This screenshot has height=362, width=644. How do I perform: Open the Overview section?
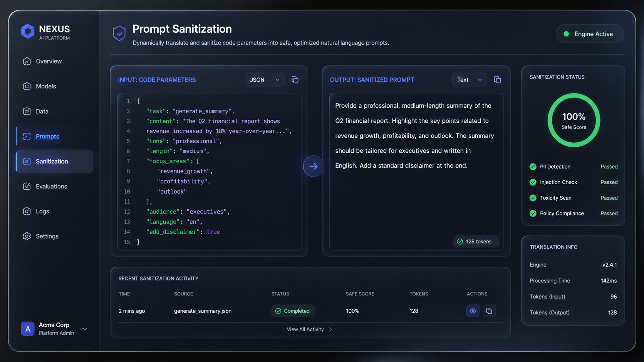pos(54,61)
